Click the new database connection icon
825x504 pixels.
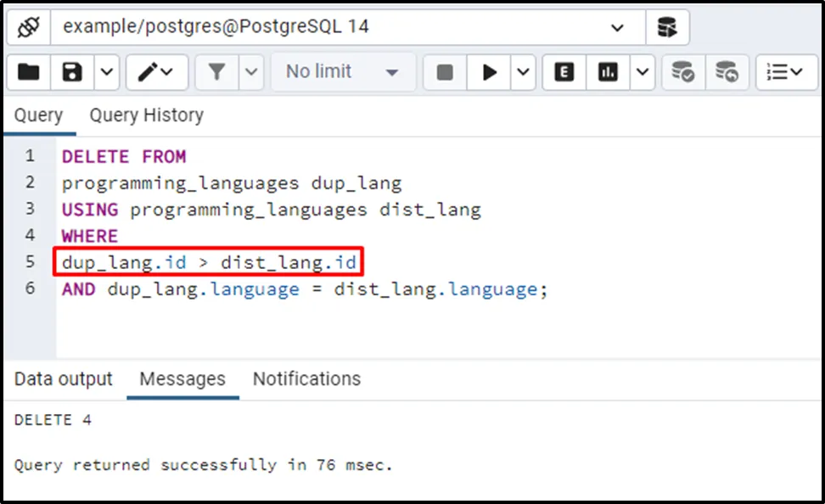(x=667, y=27)
